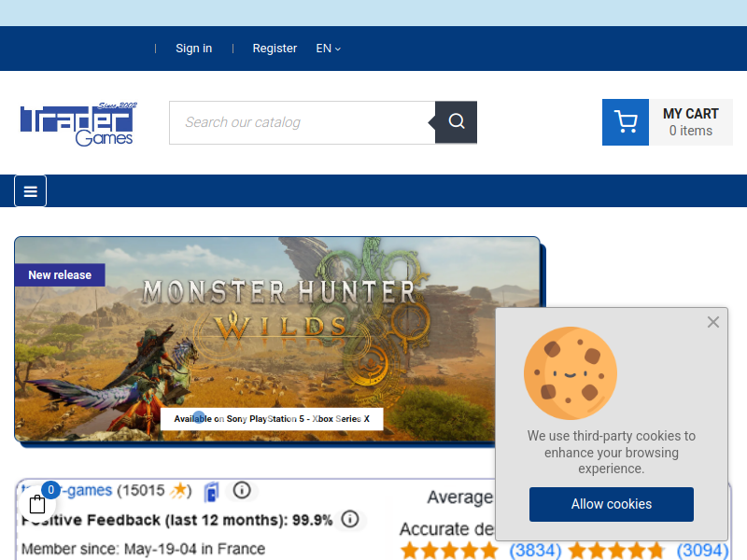Open the seller store icon
The image size is (747, 560).
coord(211,492)
